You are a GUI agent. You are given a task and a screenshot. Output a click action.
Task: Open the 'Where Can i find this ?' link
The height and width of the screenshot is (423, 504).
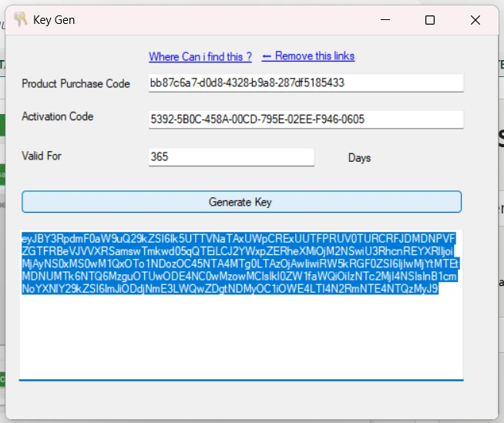click(x=200, y=56)
